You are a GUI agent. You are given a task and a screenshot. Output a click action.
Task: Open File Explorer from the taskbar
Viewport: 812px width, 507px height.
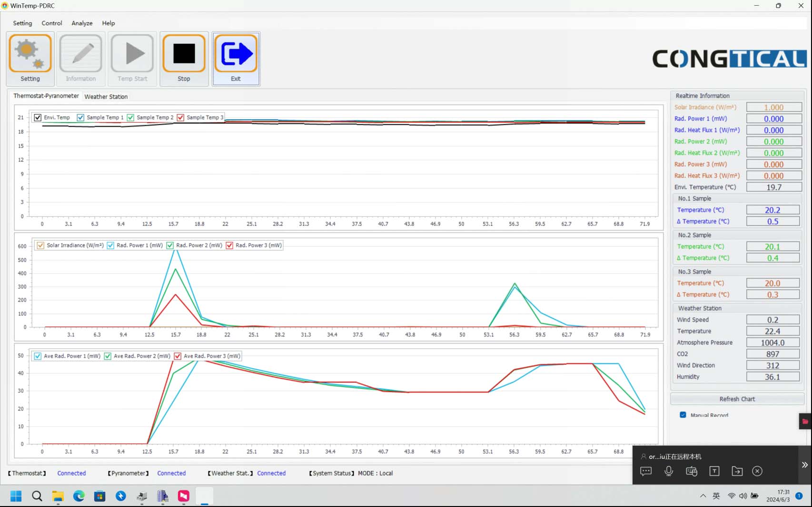pyautogui.click(x=58, y=497)
